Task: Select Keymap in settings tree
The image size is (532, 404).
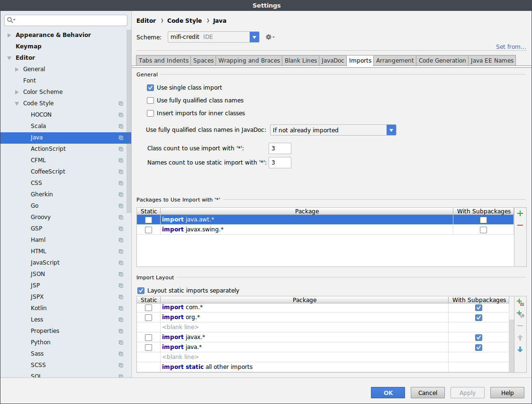Action: click(28, 46)
